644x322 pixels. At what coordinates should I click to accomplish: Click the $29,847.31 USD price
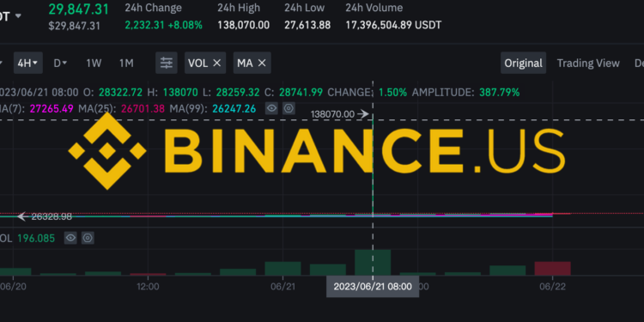(x=75, y=26)
